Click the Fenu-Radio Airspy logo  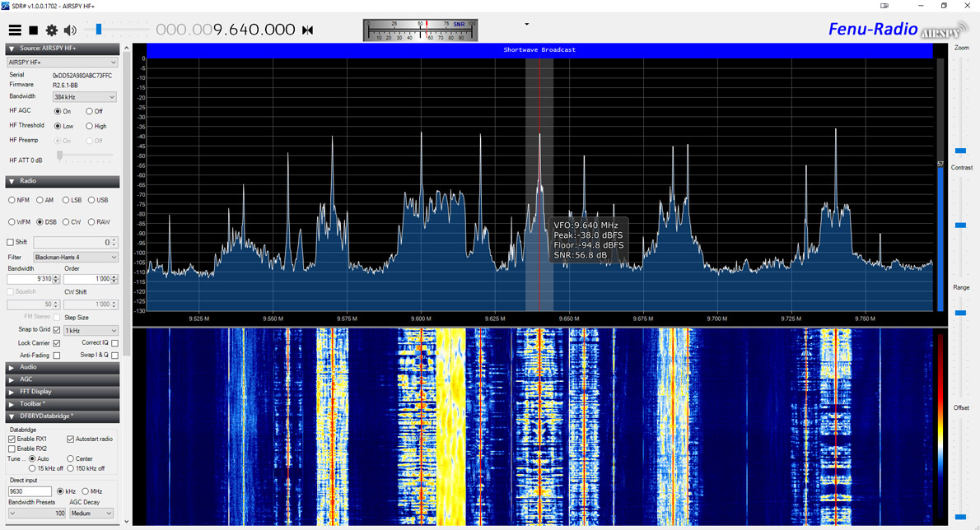point(898,30)
